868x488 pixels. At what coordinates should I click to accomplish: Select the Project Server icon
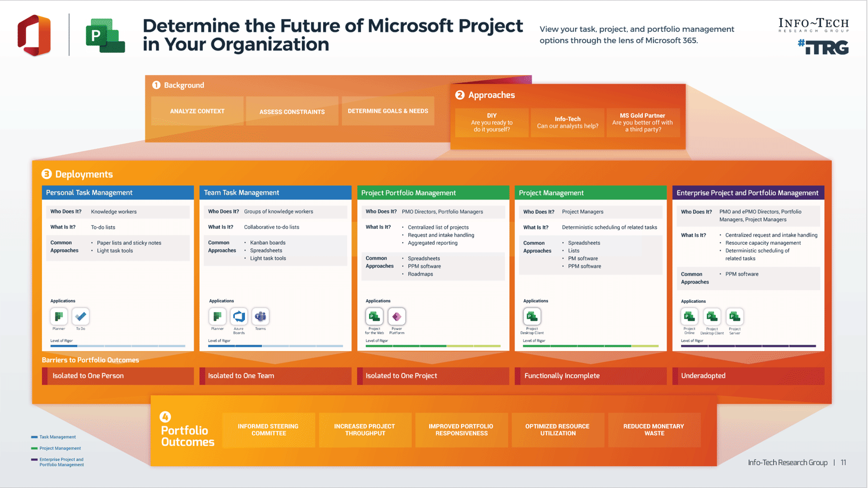pos(735,317)
